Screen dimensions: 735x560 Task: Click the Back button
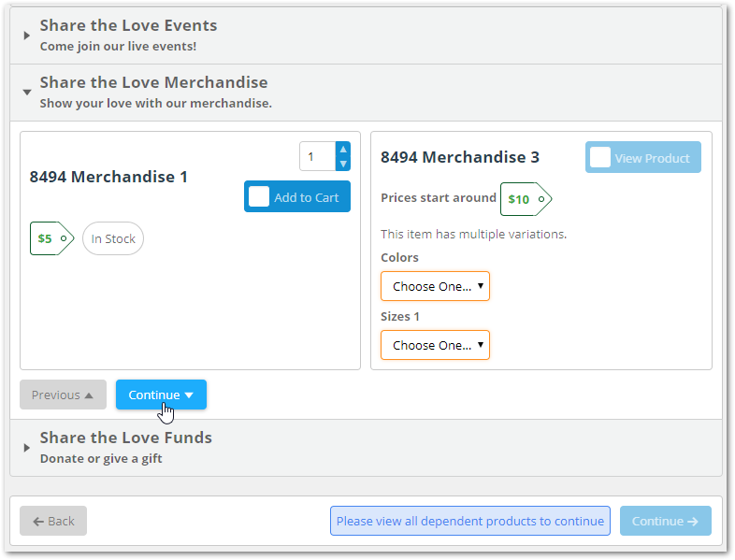(53, 521)
